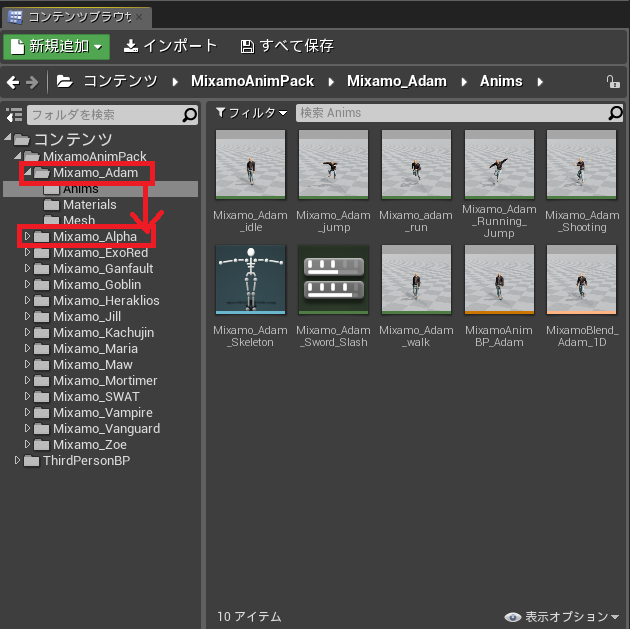Click the back navigation arrow

[x=13, y=82]
